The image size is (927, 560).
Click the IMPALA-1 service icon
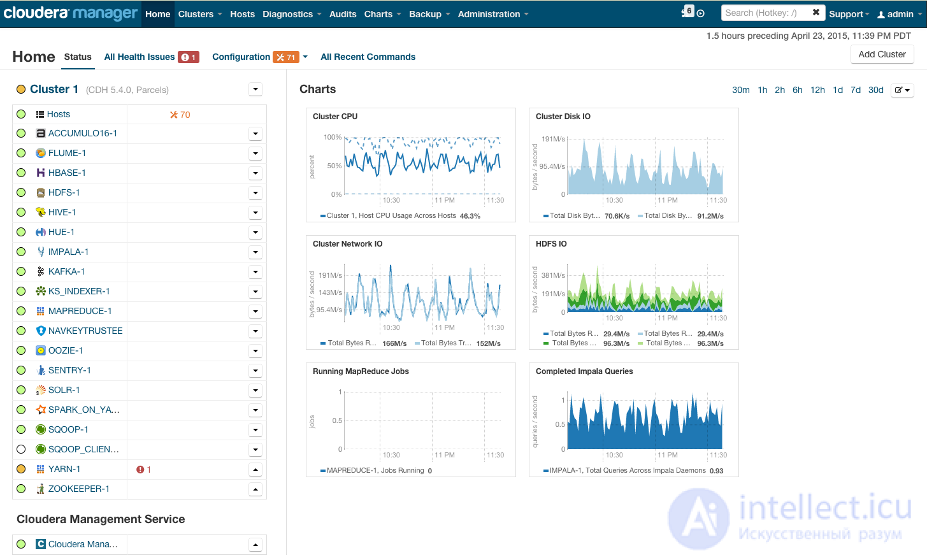[41, 252]
